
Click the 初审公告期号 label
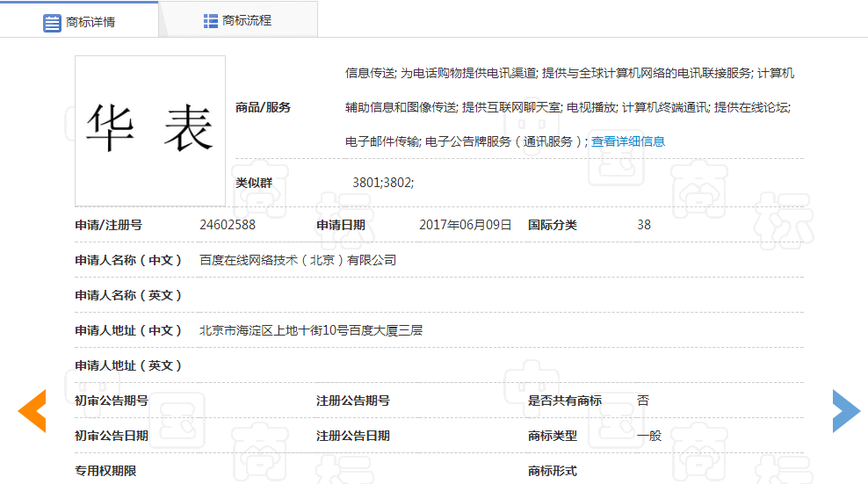pos(112,401)
